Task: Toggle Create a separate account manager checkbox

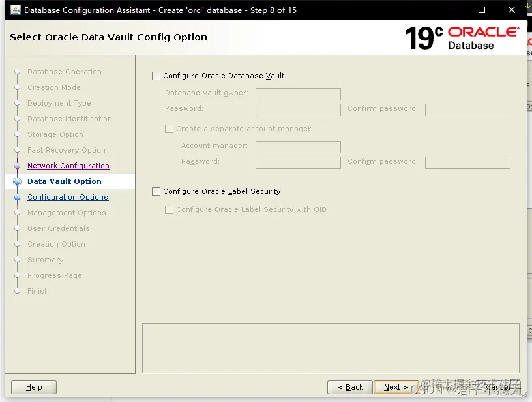Action: click(x=169, y=129)
